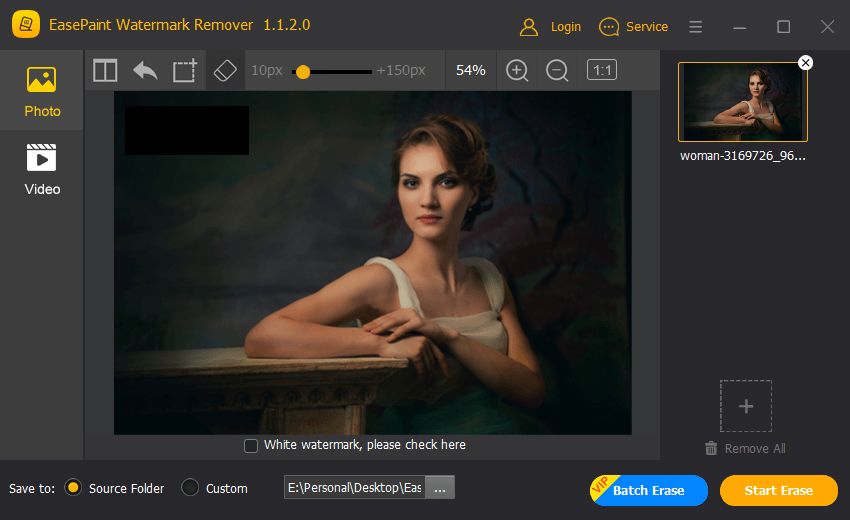Undo last action with arrow icon
Viewport: 850px width, 520px height.
tap(145, 70)
